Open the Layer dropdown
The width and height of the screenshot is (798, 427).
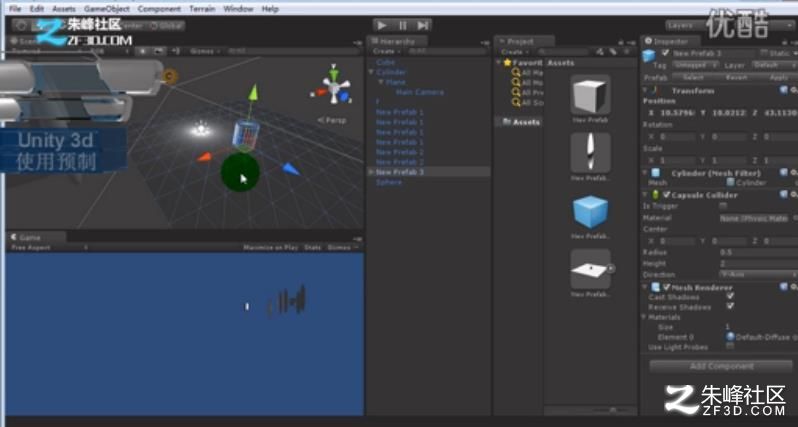click(x=774, y=65)
